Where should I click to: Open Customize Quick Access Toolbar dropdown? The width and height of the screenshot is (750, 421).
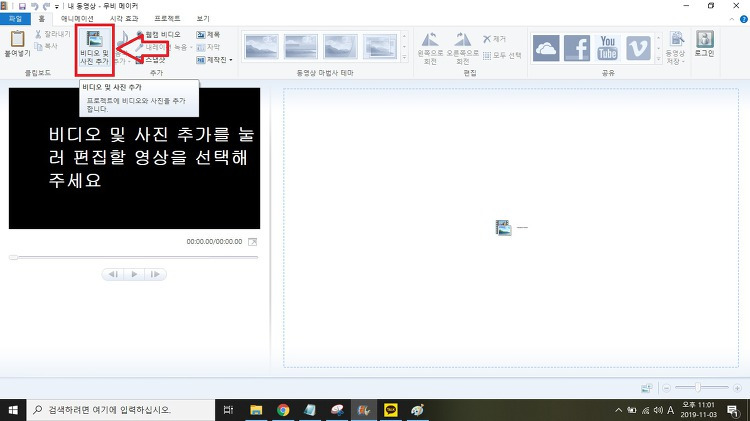[x=56, y=7]
